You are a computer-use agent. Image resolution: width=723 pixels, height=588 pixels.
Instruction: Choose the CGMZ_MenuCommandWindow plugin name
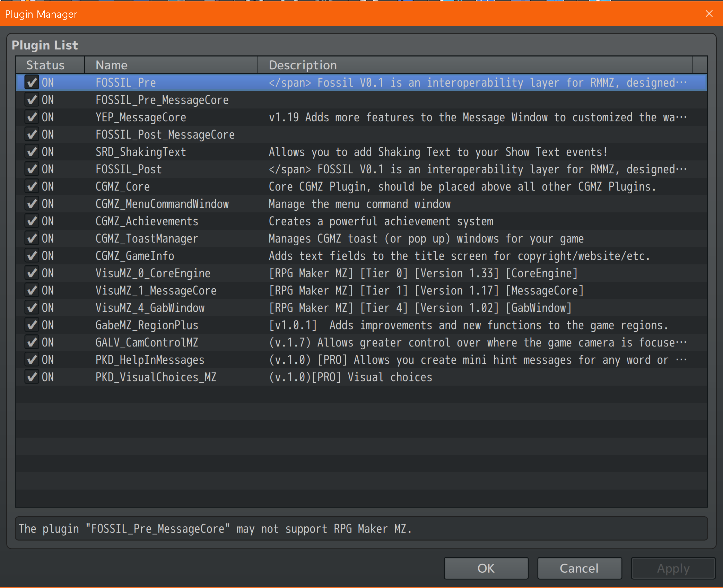(162, 204)
